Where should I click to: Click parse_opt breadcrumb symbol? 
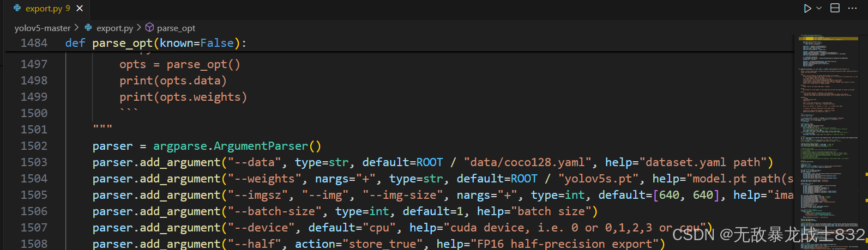click(x=176, y=28)
